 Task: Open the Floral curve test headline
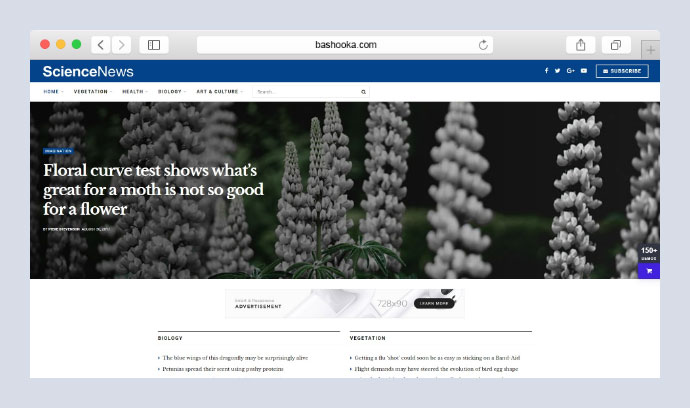click(153, 190)
